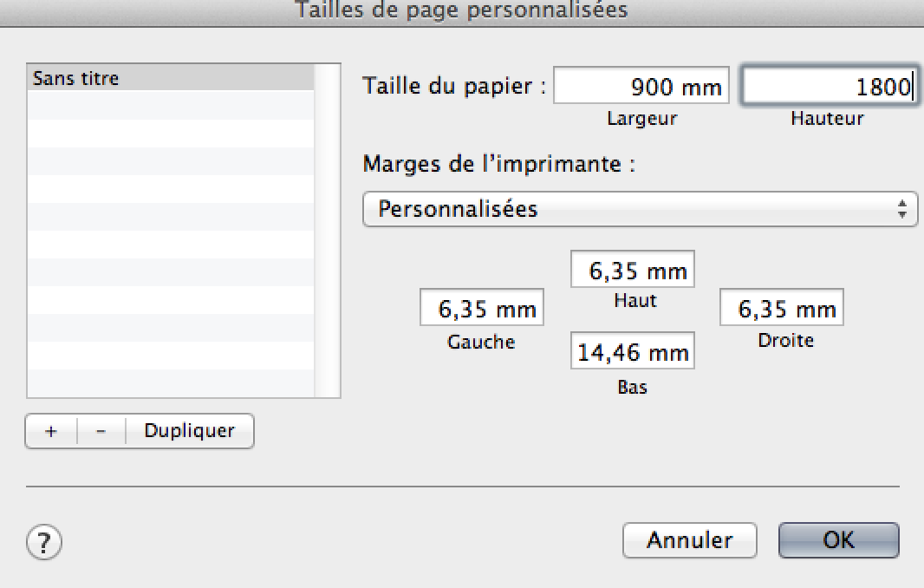Click the "Taille du papier" label

pos(454,87)
